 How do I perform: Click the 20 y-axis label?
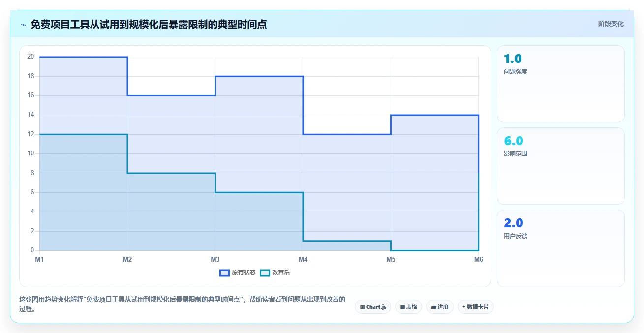click(31, 57)
